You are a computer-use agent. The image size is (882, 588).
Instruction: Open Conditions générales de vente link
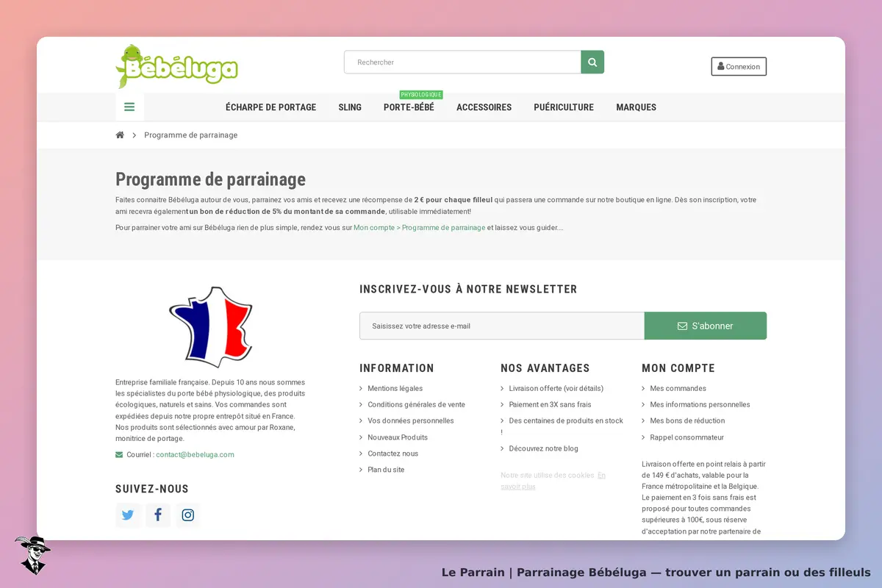pyautogui.click(x=417, y=405)
